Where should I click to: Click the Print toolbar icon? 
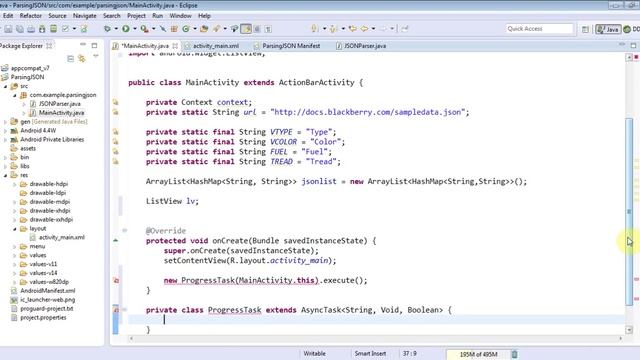point(31,29)
